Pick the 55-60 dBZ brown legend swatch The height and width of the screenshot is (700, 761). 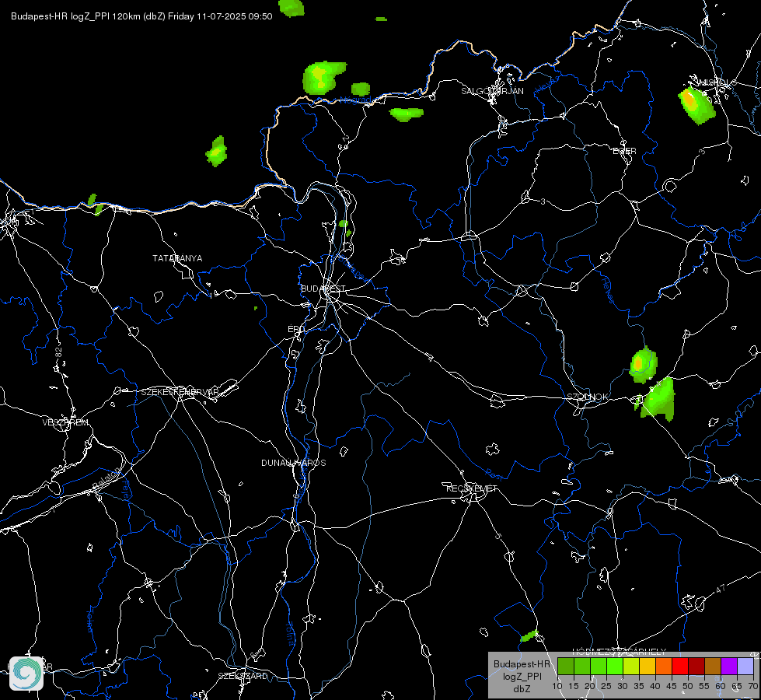click(x=713, y=666)
